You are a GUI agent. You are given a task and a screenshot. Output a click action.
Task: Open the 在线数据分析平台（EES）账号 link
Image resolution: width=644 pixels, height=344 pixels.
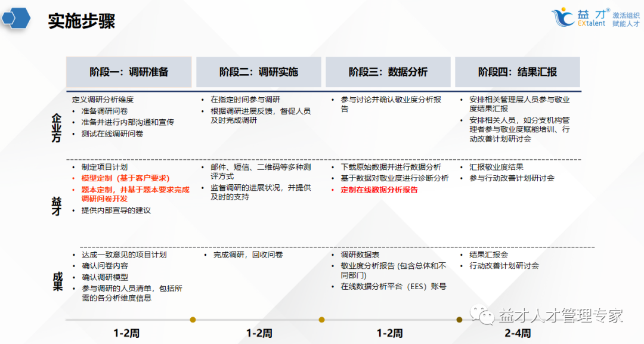pos(394,287)
